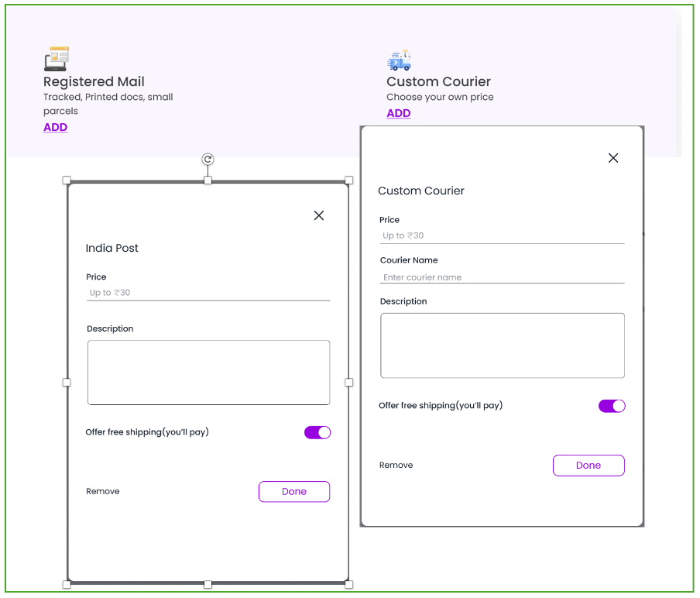Toggle free shipping in India Post dialog
700x598 pixels.
pyautogui.click(x=317, y=432)
